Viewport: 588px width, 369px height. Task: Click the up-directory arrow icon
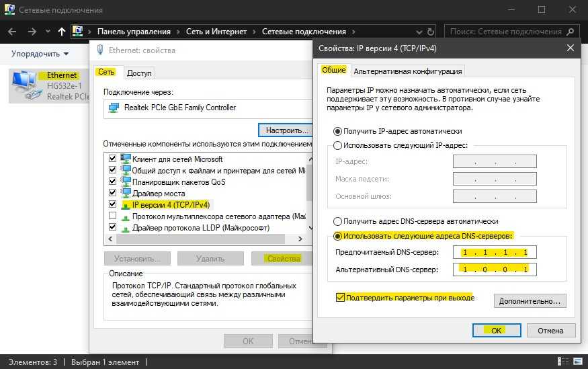click(62, 32)
